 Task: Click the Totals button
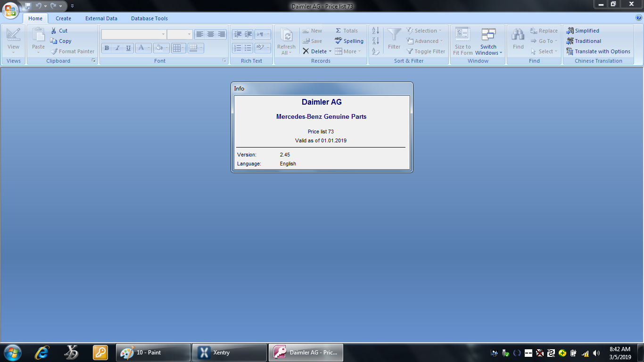pyautogui.click(x=347, y=31)
